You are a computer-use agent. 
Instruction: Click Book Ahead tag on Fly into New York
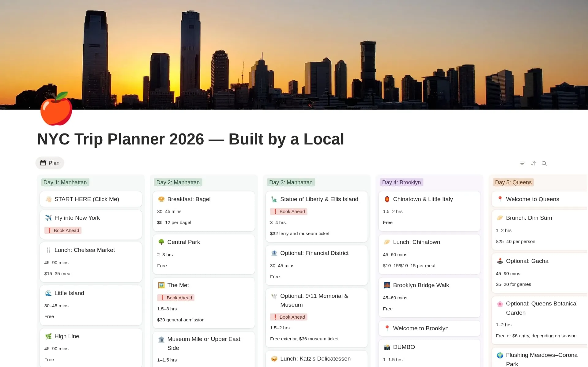click(63, 230)
